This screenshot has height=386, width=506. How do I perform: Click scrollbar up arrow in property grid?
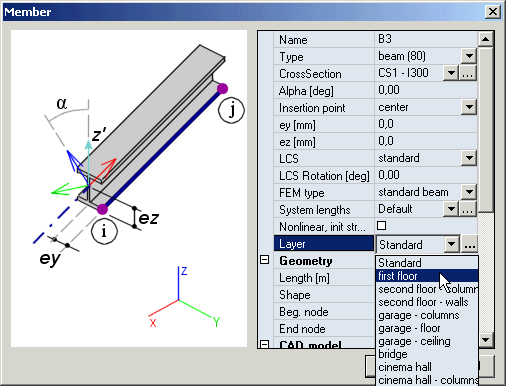[485, 39]
